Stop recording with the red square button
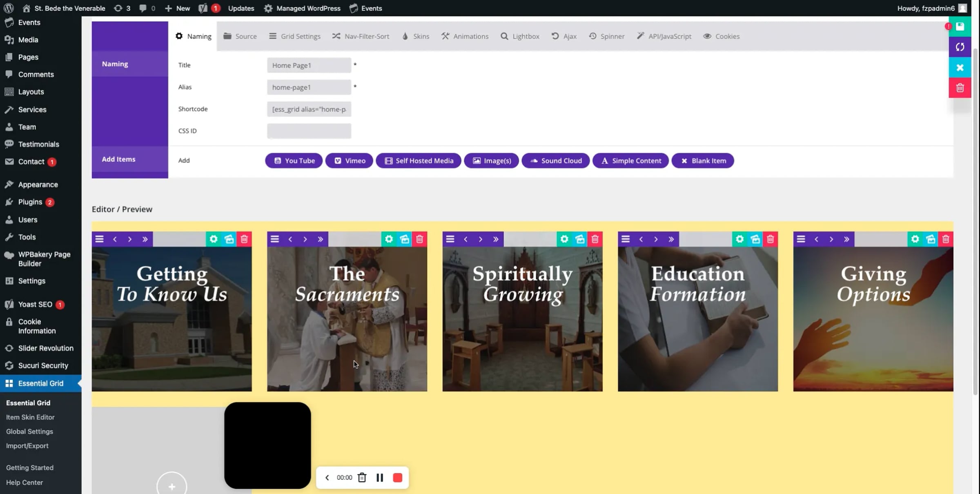This screenshot has height=494, width=980. [397, 478]
